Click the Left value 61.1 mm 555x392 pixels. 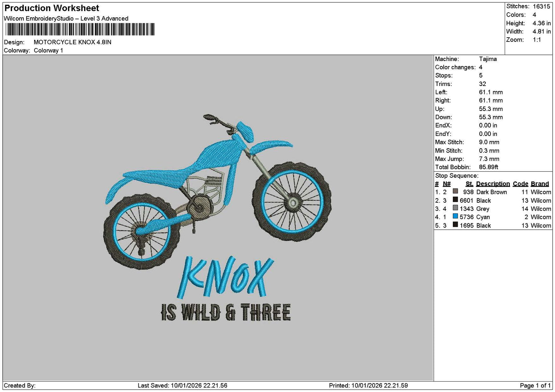click(491, 92)
